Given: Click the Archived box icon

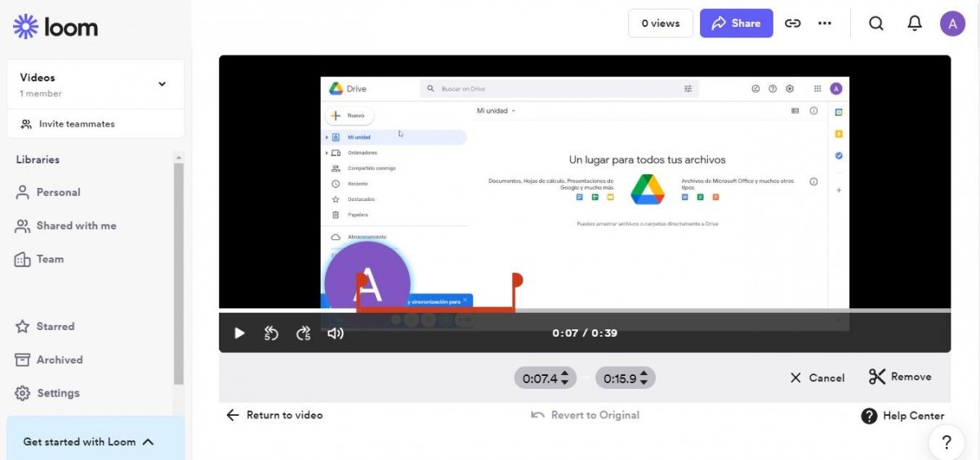Looking at the screenshot, I should 22,360.
